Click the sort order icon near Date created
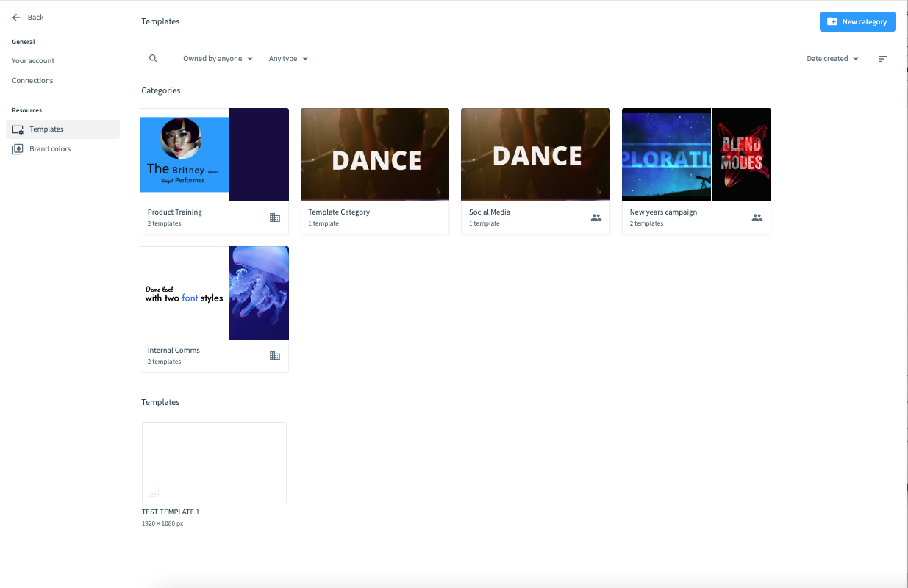908x588 pixels. coord(882,58)
